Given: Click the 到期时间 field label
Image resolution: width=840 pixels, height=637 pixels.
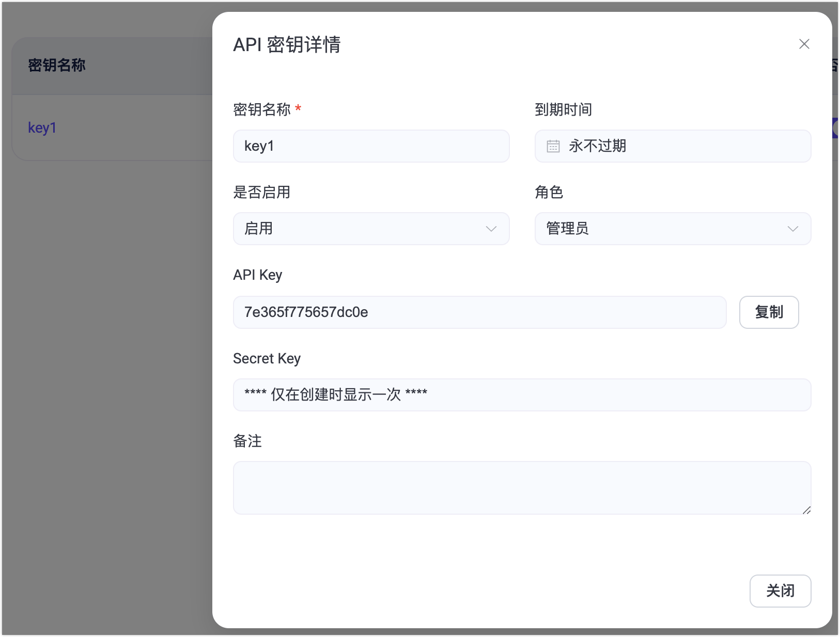Looking at the screenshot, I should (563, 109).
